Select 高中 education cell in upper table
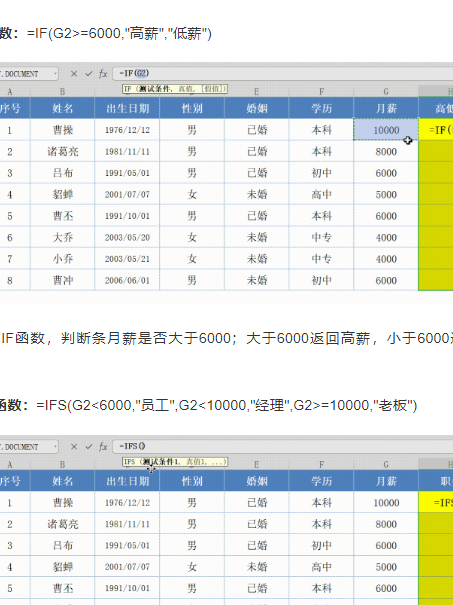 coord(321,194)
